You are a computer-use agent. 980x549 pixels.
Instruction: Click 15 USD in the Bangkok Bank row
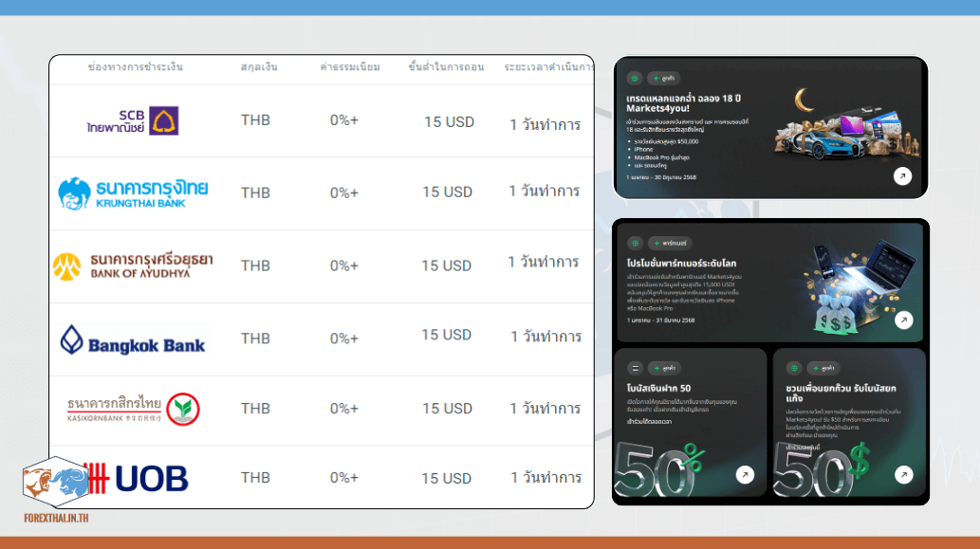point(446,335)
